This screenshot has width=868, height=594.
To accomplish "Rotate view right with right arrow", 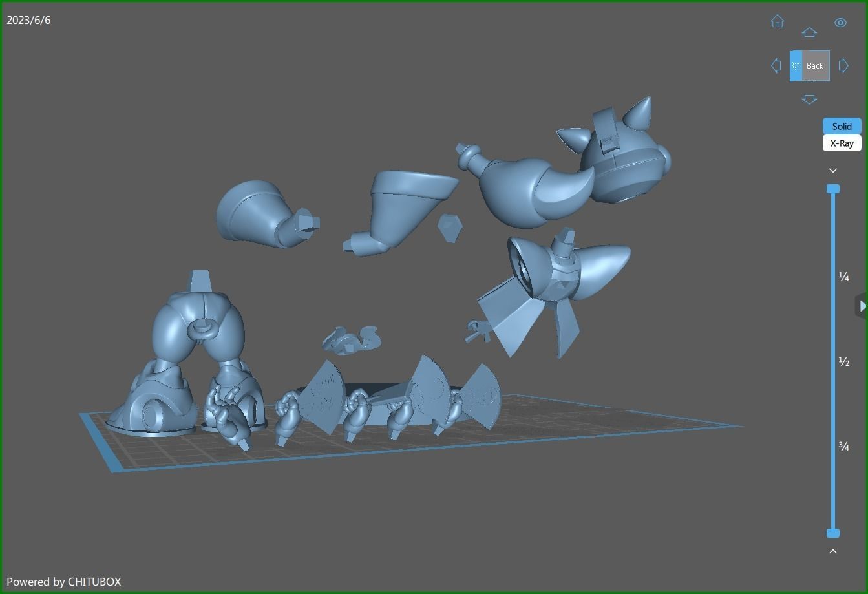I will point(843,65).
